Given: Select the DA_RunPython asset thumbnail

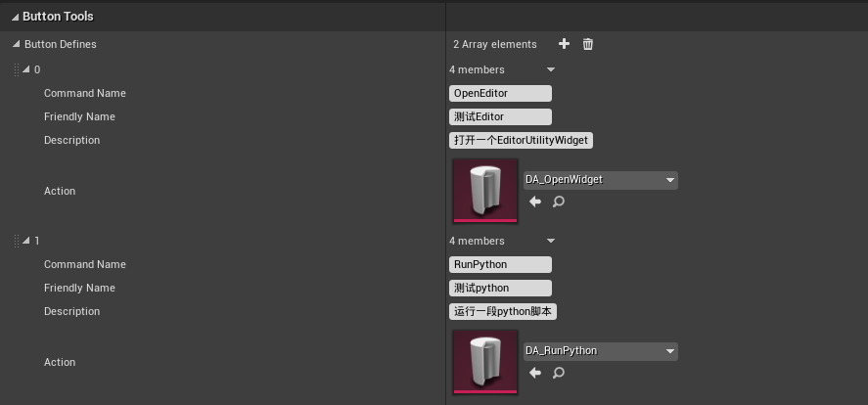Looking at the screenshot, I should click(x=485, y=362).
